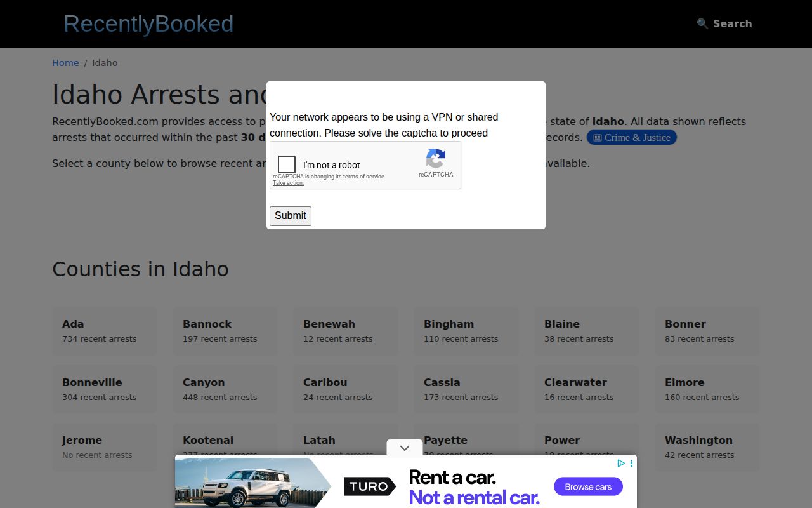Open the Jerome county card

point(105,447)
